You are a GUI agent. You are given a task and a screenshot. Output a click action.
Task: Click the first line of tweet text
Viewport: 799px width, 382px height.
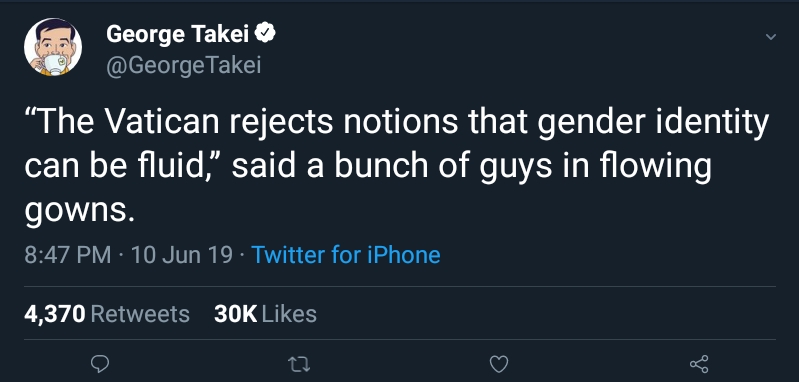[x=396, y=124]
